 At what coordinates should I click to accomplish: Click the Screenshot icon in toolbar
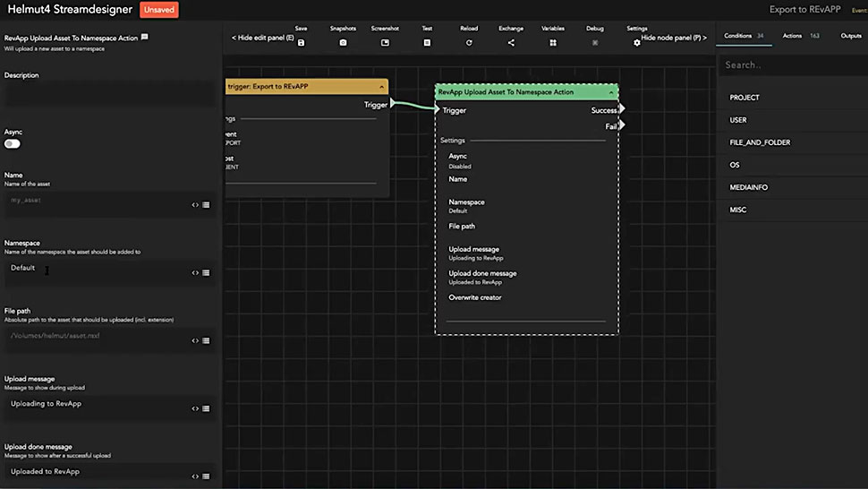click(386, 43)
